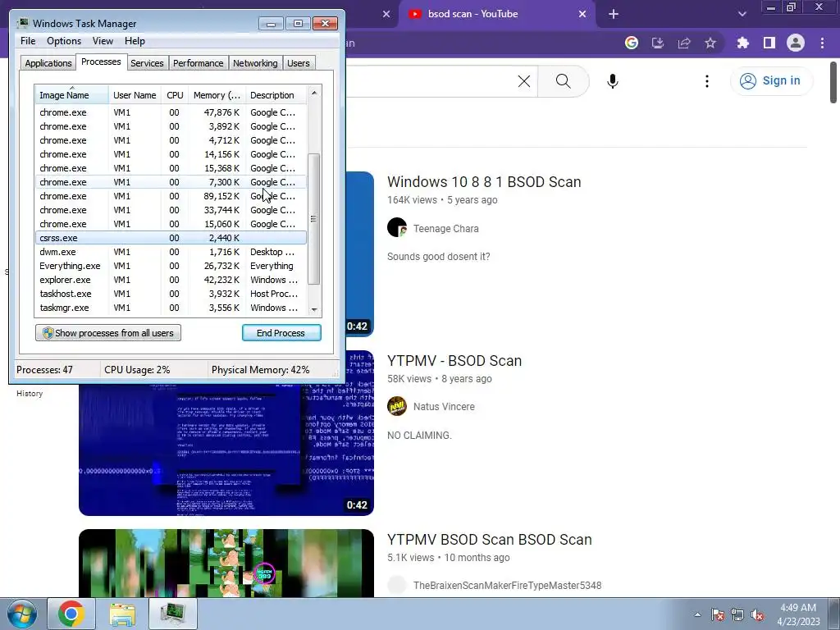
Task: Click process list scrollbar up arrow
Action: click(x=314, y=93)
